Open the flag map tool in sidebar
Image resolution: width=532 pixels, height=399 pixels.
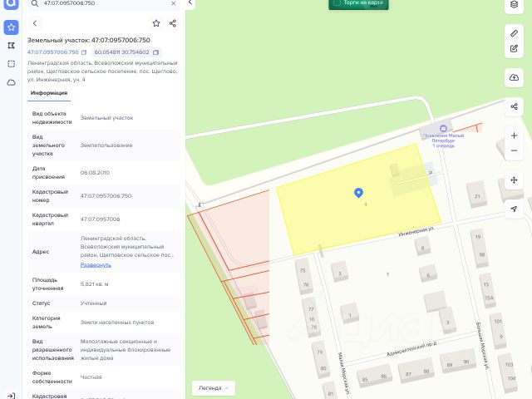point(11,46)
